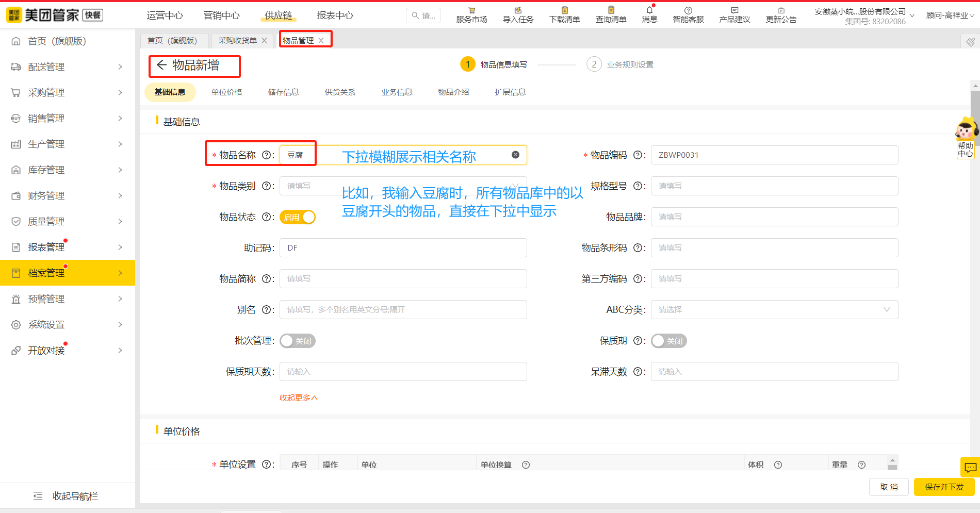Open the 消息 notification bell
This screenshot has height=513, width=980.
(649, 14)
